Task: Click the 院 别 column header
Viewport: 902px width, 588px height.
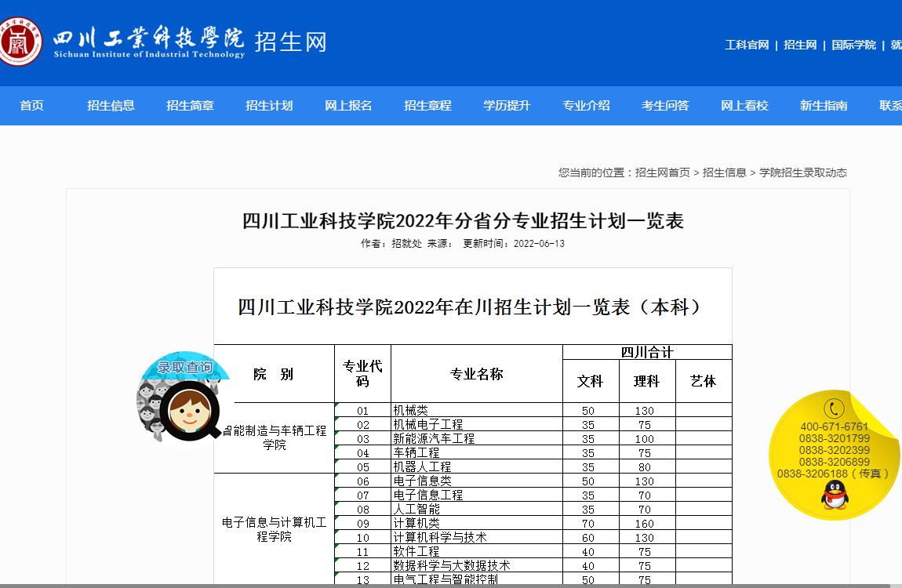Action: [x=274, y=374]
